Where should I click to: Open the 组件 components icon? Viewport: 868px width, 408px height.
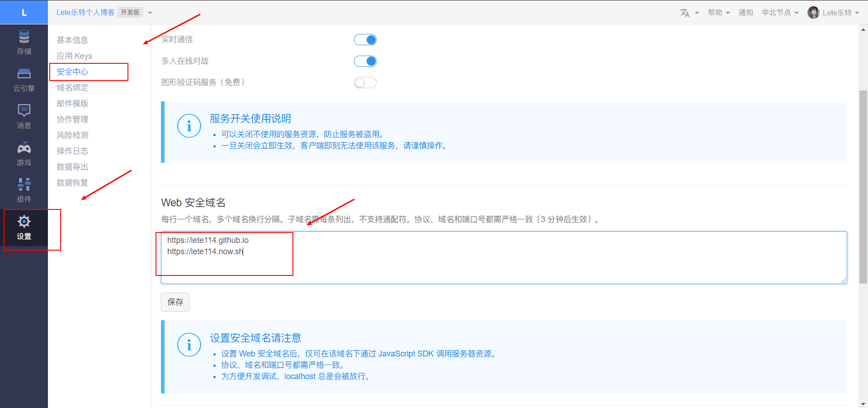(24, 185)
